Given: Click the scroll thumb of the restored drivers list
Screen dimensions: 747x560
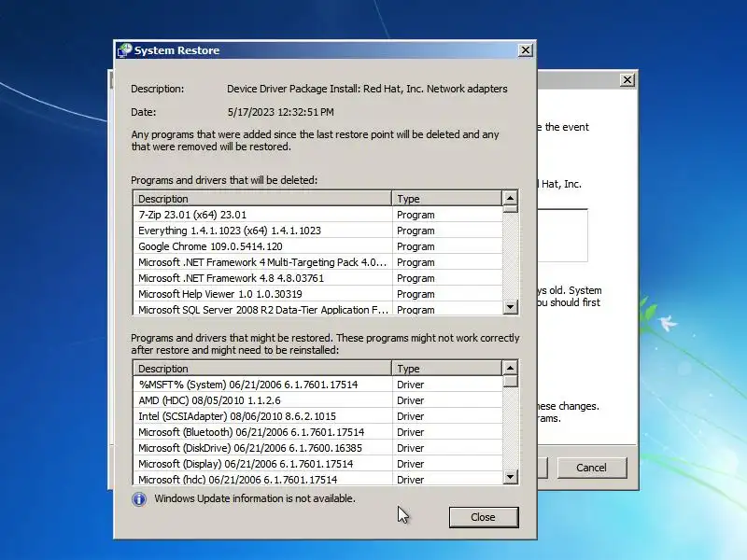Looking at the screenshot, I should click(x=510, y=381).
